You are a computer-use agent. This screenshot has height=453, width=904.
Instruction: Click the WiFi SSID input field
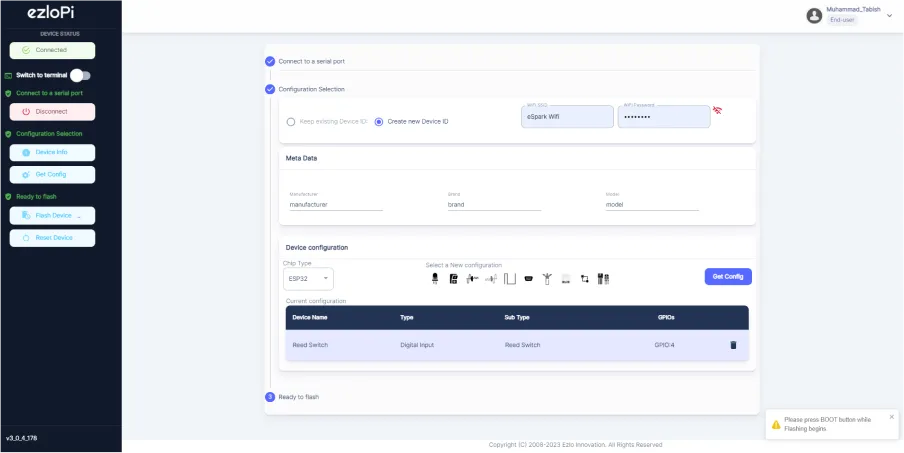click(568, 117)
